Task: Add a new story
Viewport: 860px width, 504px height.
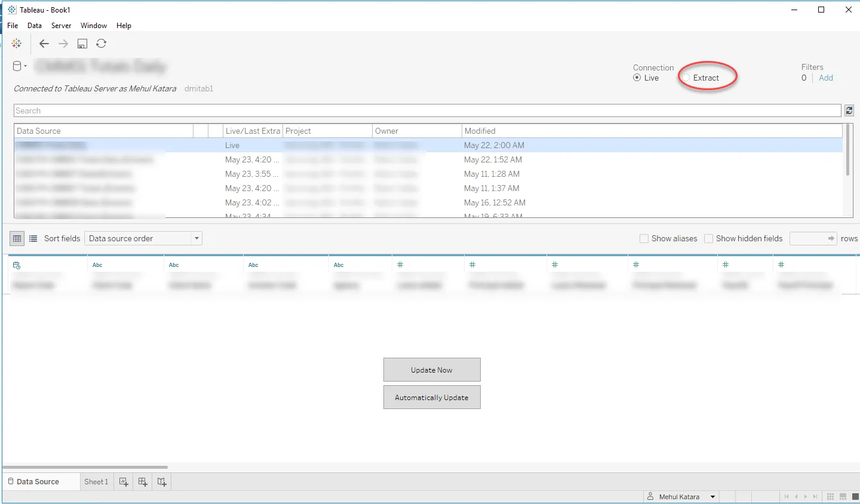Action: 162,482
